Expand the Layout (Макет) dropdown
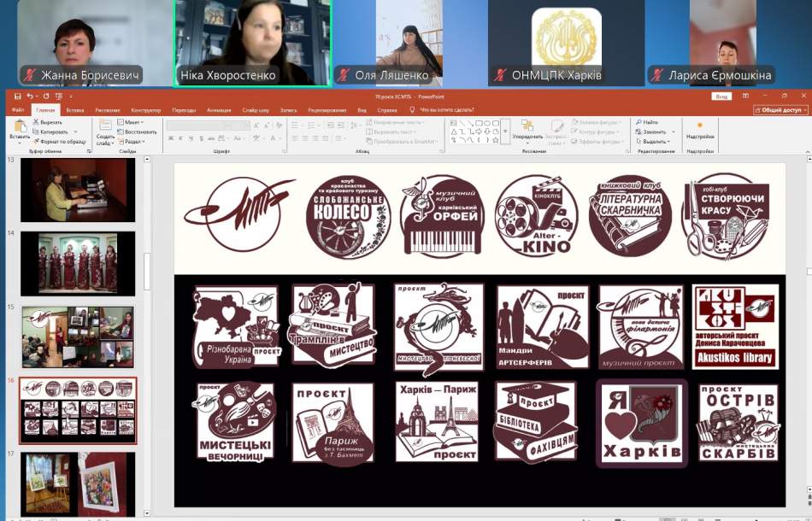The image size is (812, 521). pyautogui.click(x=131, y=122)
